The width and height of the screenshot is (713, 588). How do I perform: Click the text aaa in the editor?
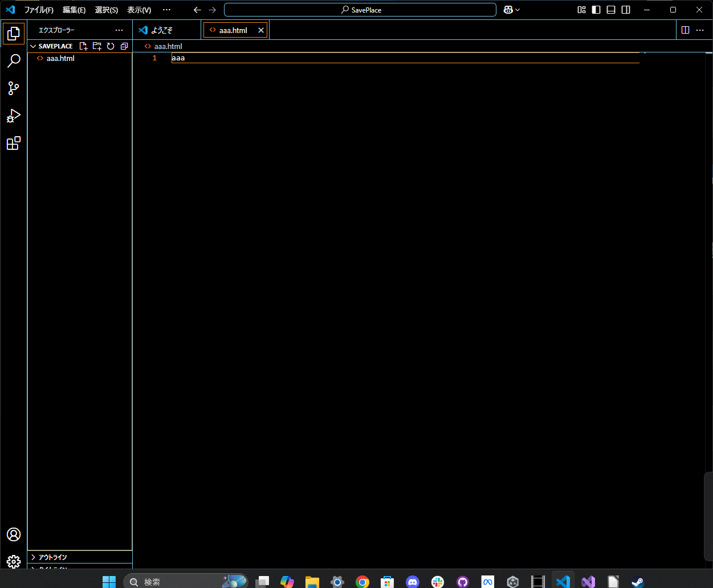(178, 58)
